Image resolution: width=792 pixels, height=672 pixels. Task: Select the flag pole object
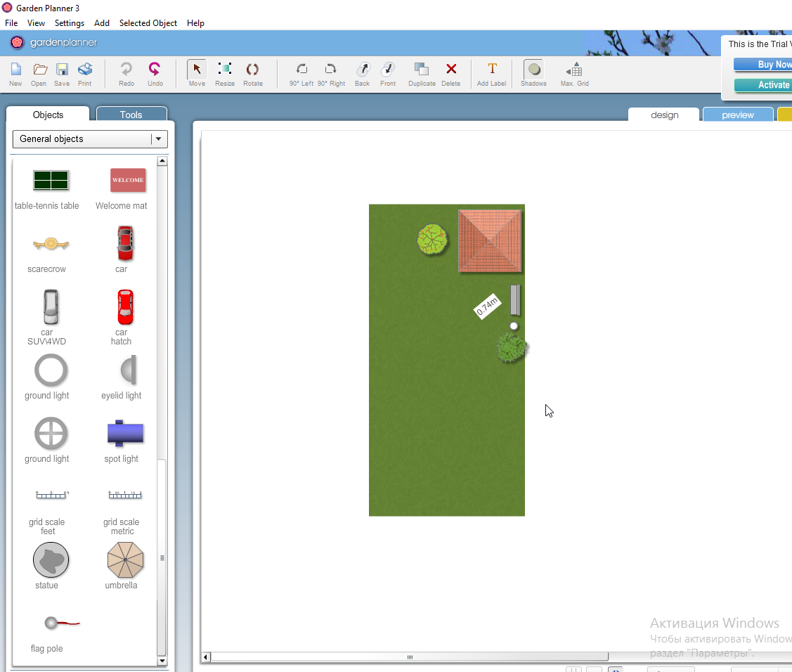click(x=62, y=623)
